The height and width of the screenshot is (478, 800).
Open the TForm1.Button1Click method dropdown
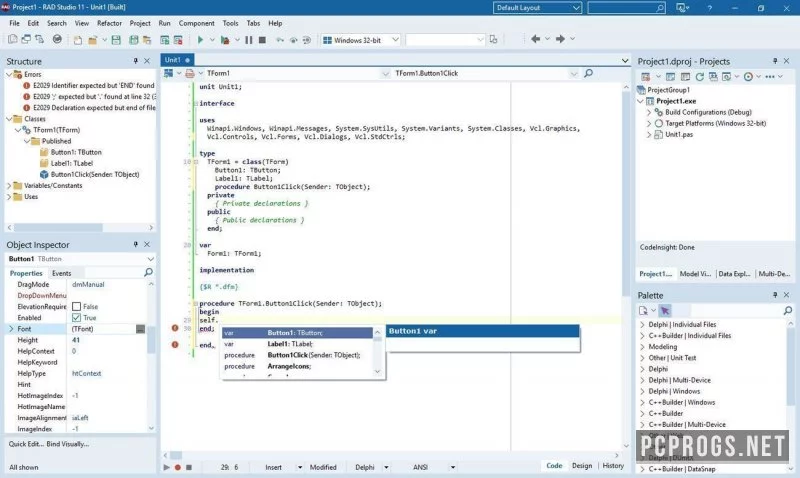573,73
